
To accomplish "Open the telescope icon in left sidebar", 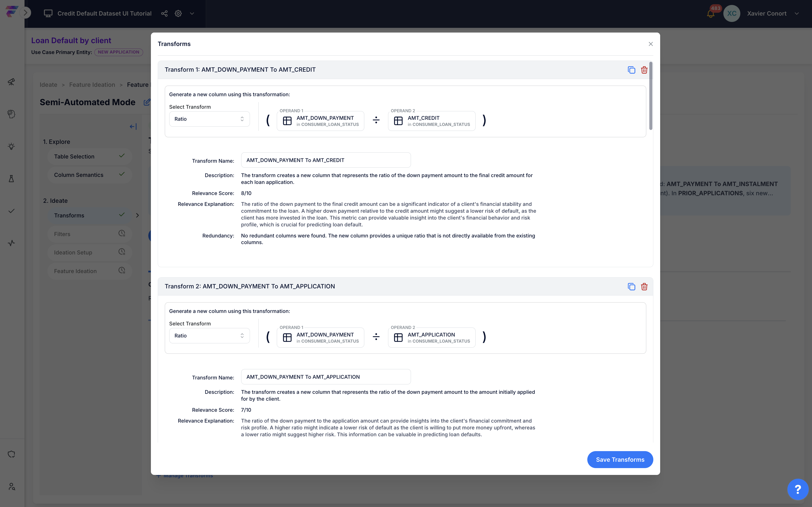I will [x=11, y=82].
